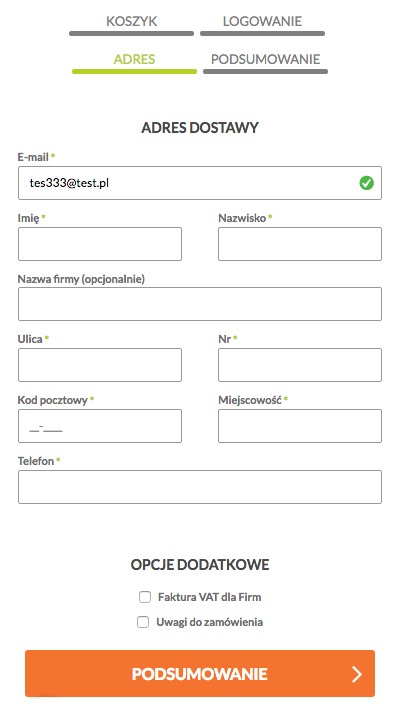
Task: Focus the Nazwa firmy optional field
Action: tap(200, 304)
